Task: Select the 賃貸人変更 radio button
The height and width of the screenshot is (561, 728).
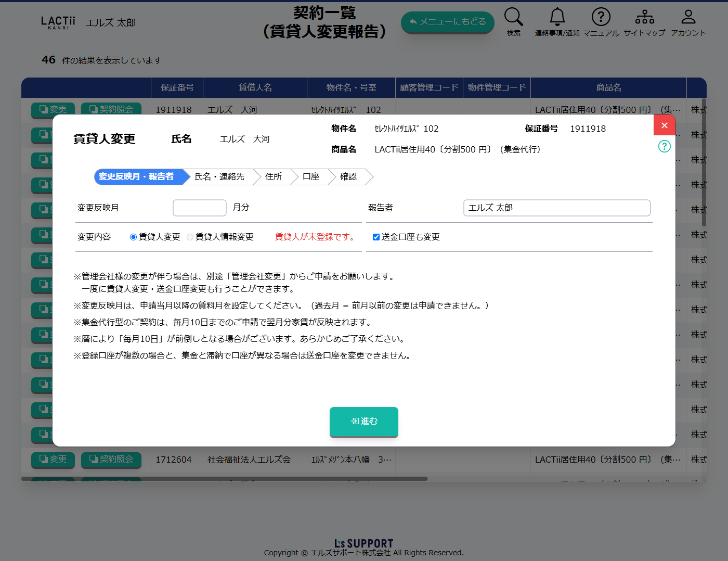Action: click(x=134, y=237)
